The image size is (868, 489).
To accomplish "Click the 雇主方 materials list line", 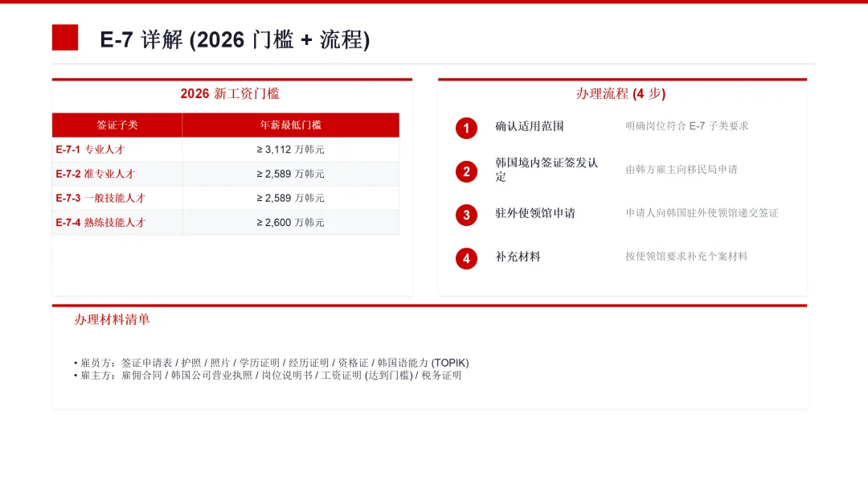I will pos(268,376).
